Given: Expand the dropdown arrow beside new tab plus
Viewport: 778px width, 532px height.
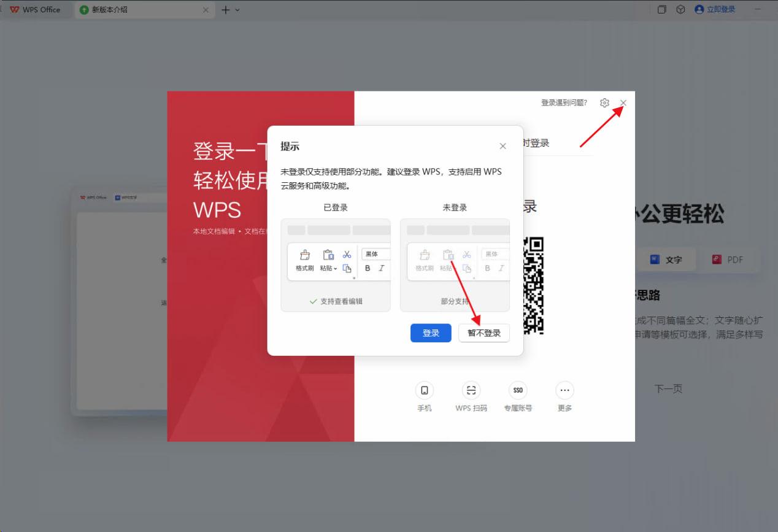Looking at the screenshot, I should [238, 10].
